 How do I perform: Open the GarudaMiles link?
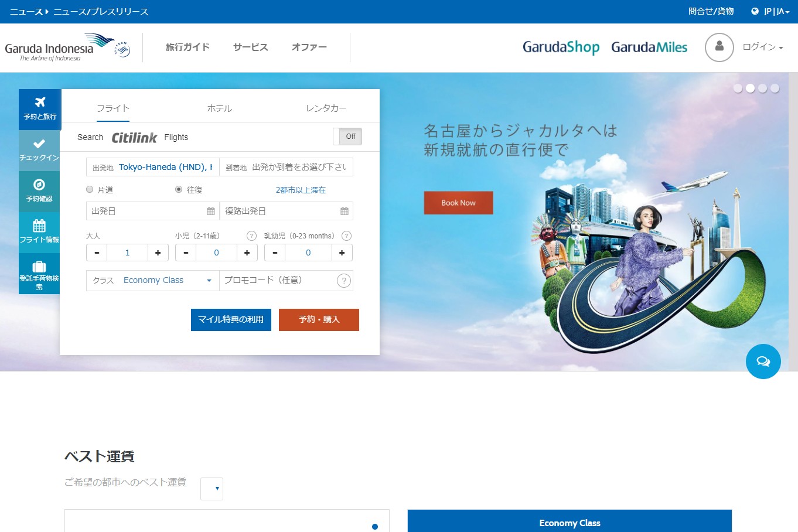click(649, 47)
